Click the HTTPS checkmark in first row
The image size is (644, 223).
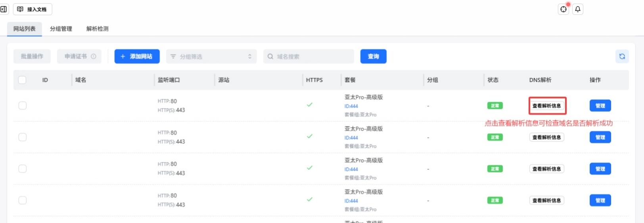[310, 105]
